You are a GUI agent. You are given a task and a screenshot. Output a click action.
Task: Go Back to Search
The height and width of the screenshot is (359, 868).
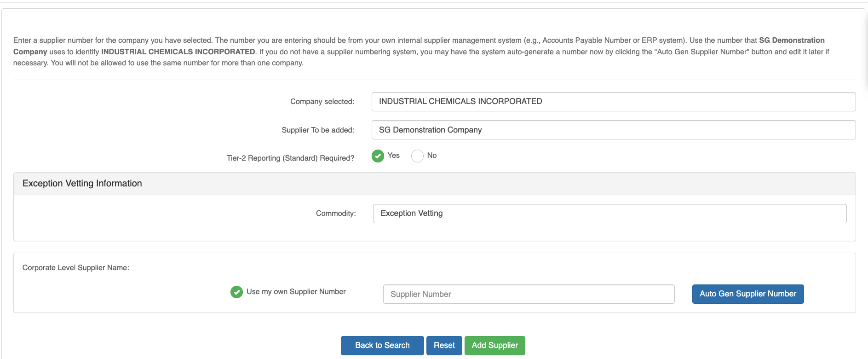pyautogui.click(x=382, y=345)
